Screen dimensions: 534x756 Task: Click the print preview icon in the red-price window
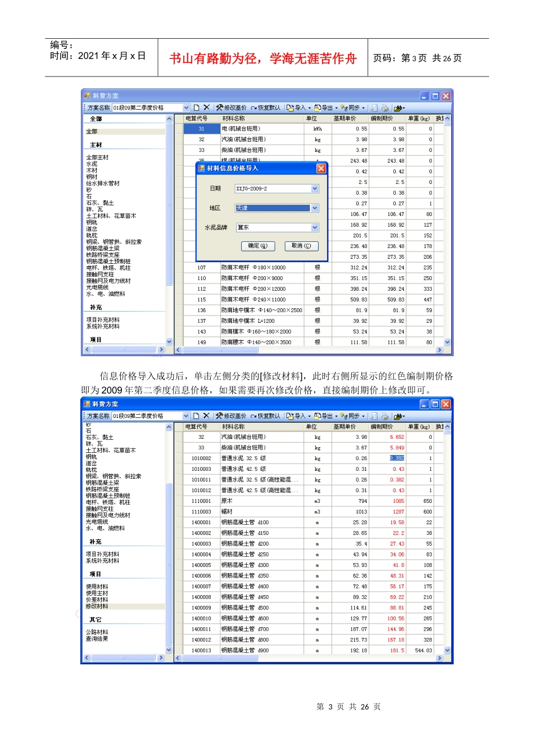[374, 416]
